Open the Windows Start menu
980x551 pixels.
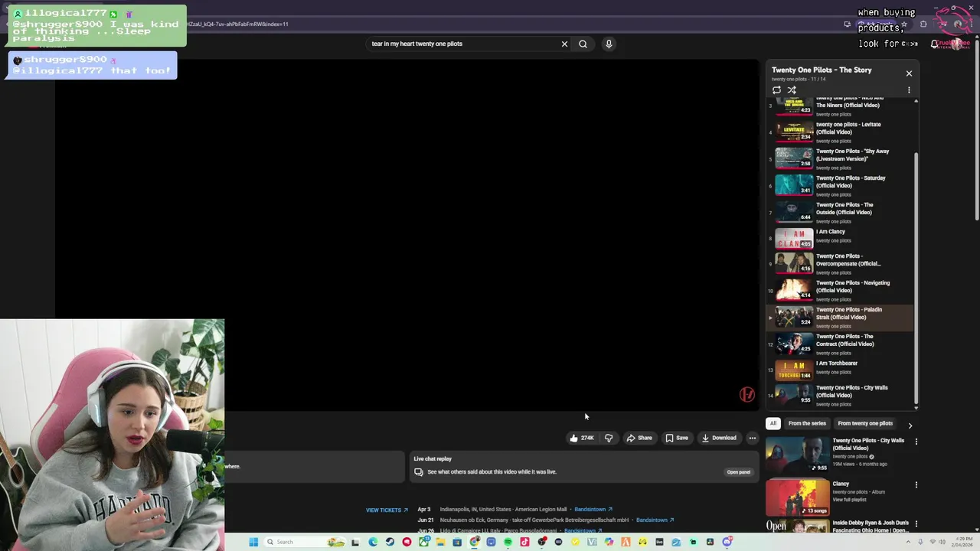point(253,542)
